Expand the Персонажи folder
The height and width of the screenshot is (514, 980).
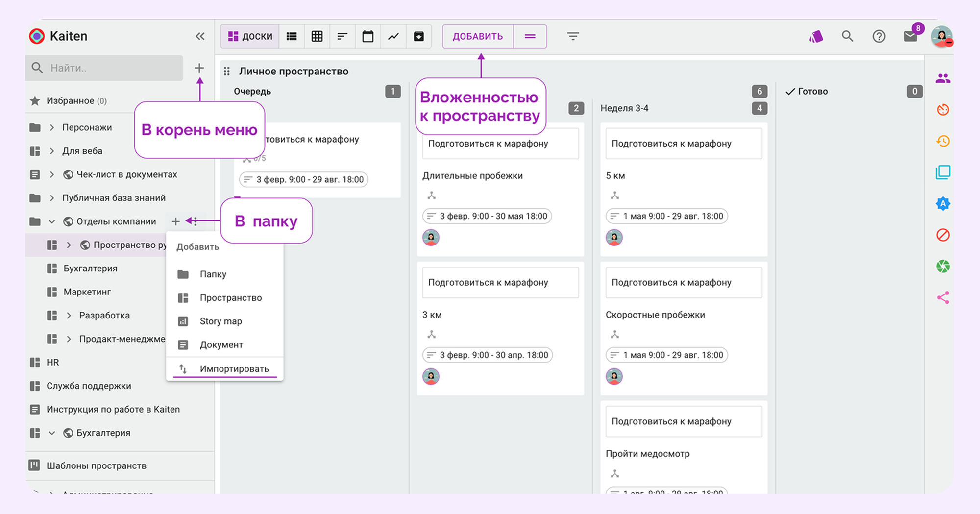click(x=52, y=128)
